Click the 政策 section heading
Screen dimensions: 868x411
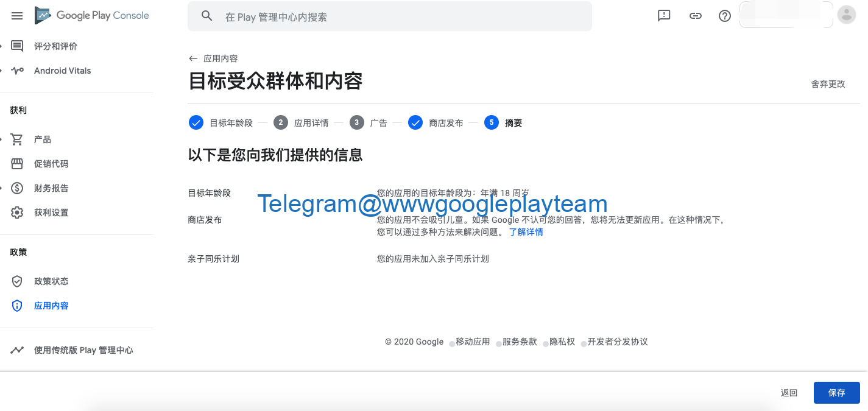18,252
